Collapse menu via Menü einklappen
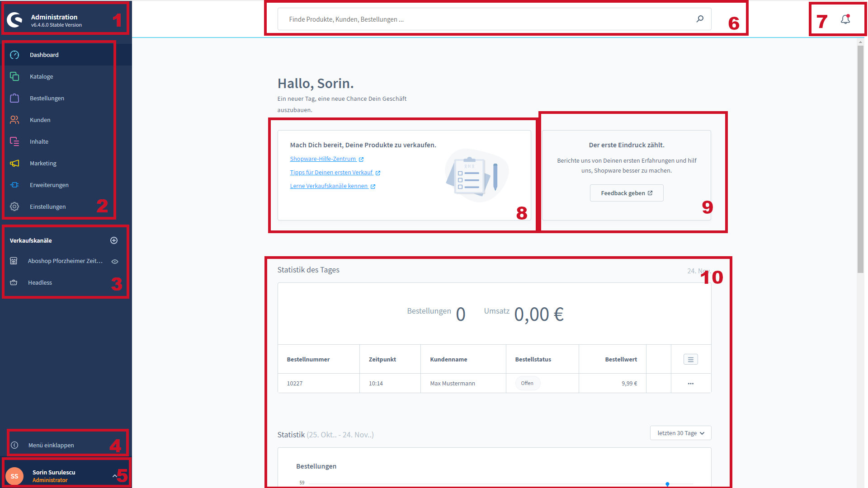 [51, 445]
